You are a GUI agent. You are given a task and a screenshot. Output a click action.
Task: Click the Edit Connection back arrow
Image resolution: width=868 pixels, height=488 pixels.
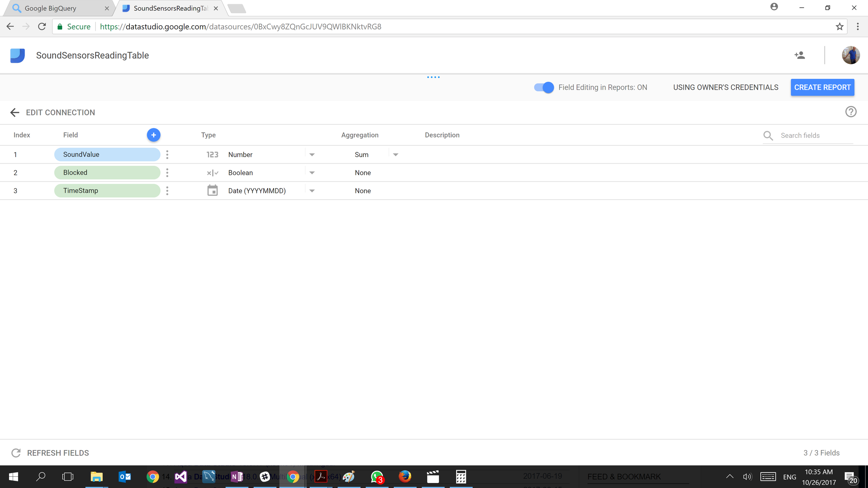coord(15,112)
